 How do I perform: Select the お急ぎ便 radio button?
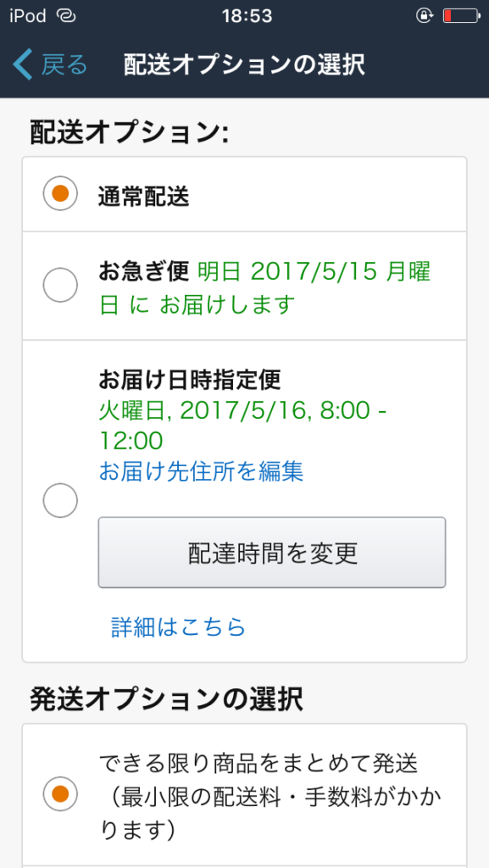pyautogui.click(x=60, y=285)
